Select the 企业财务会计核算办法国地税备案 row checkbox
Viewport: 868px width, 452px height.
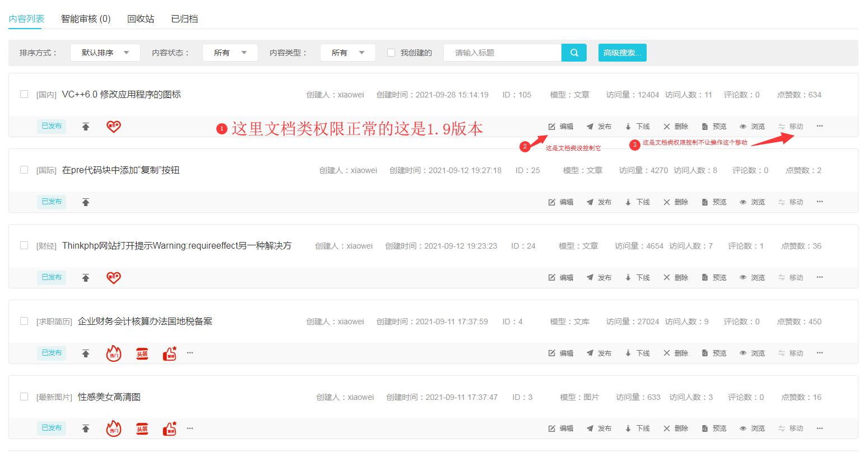coord(24,321)
